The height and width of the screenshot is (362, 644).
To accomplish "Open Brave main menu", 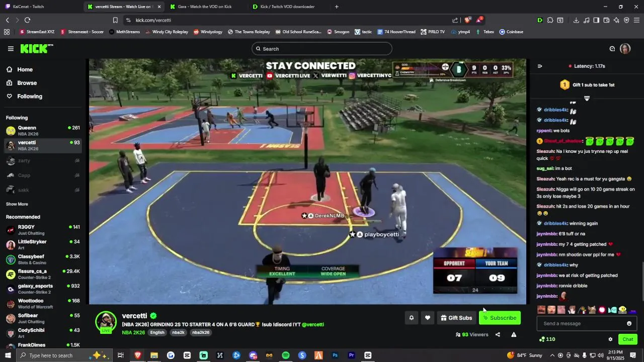I will (x=637, y=20).
